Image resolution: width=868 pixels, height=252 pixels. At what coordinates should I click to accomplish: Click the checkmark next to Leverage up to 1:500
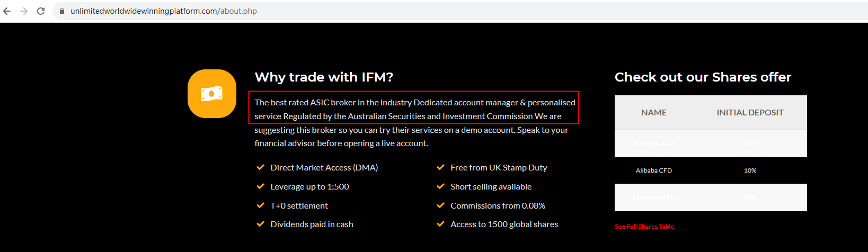click(260, 186)
